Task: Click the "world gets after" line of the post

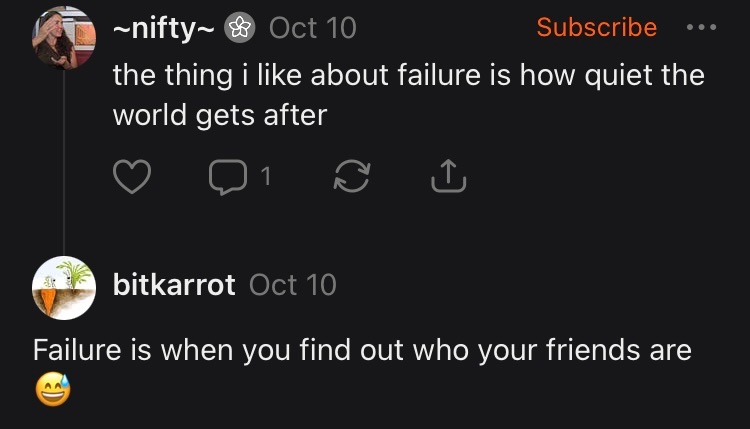Action: coord(219,115)
